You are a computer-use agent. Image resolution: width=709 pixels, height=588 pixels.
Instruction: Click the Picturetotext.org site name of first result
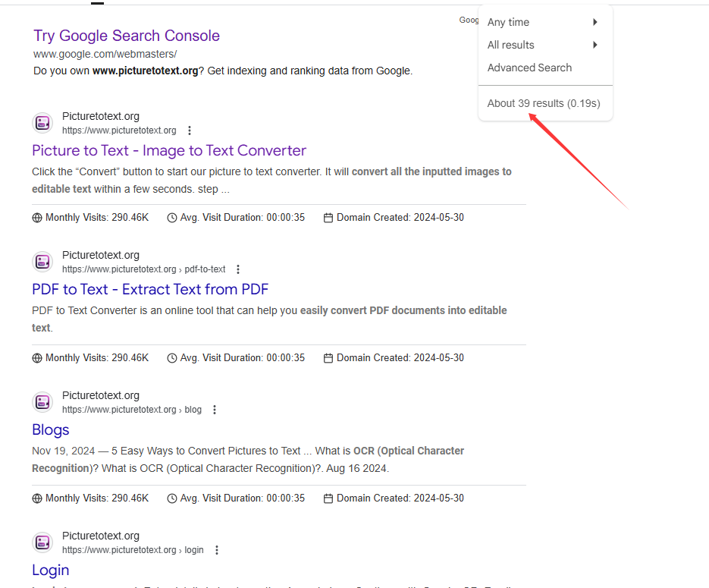tap(101, 117)
